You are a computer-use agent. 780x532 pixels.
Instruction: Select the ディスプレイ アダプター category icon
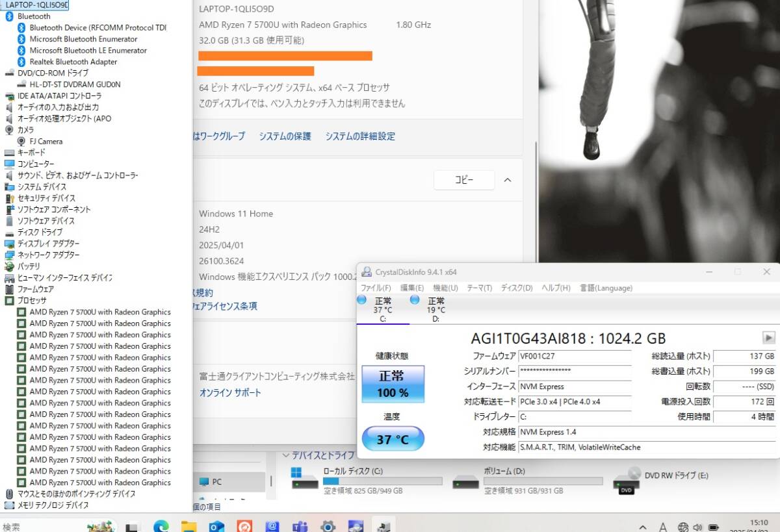pos(10,244)
